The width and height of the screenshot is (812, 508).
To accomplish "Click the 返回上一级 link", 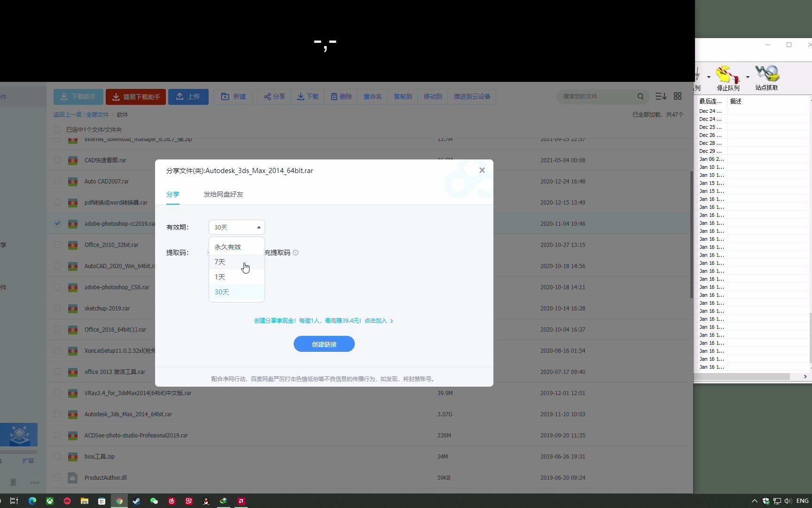I will pos(67,115).
